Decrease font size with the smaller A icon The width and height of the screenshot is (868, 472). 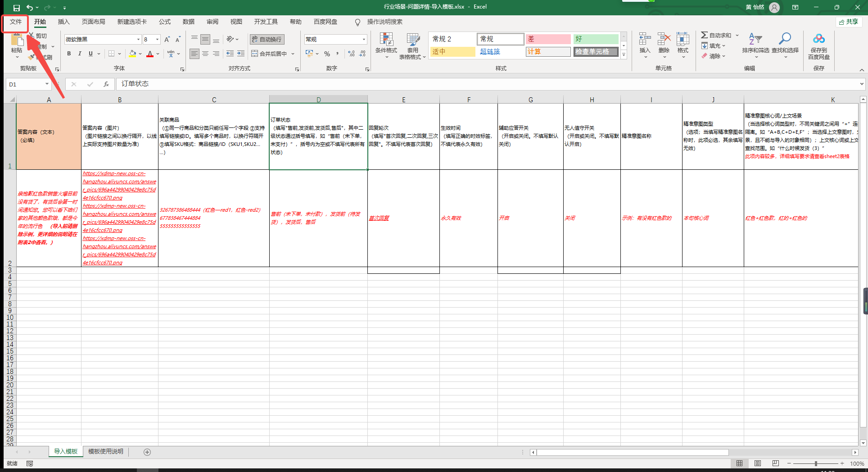pos(178,40)
